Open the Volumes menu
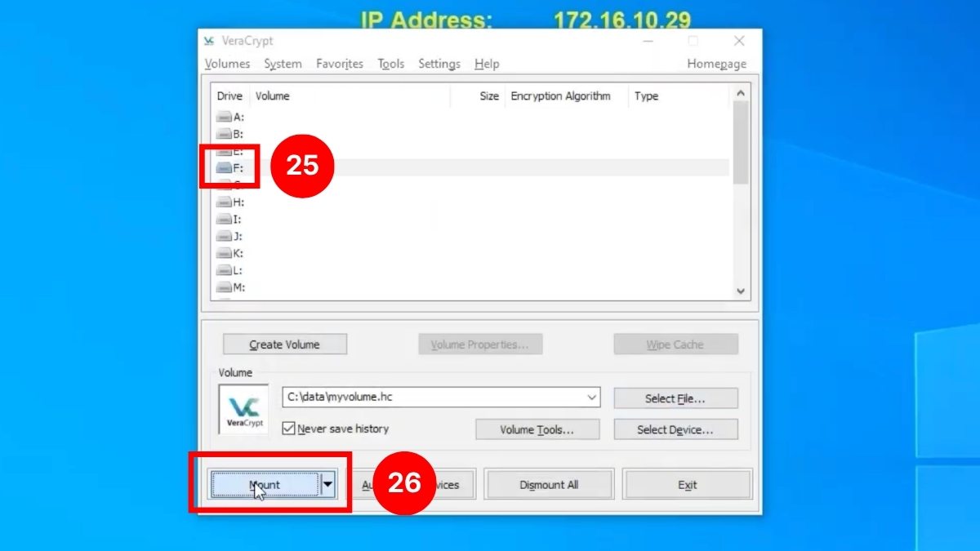Screen dimensions: 980x551 (227, 64)
